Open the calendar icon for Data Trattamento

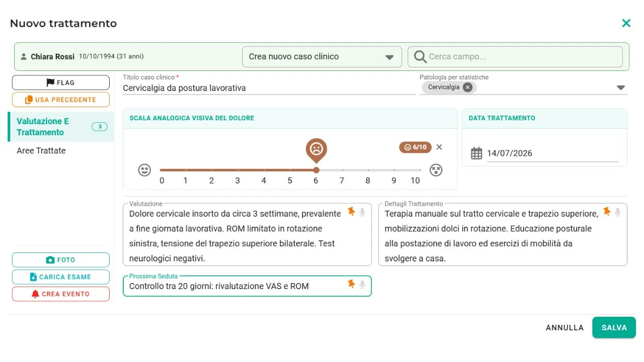476,153
